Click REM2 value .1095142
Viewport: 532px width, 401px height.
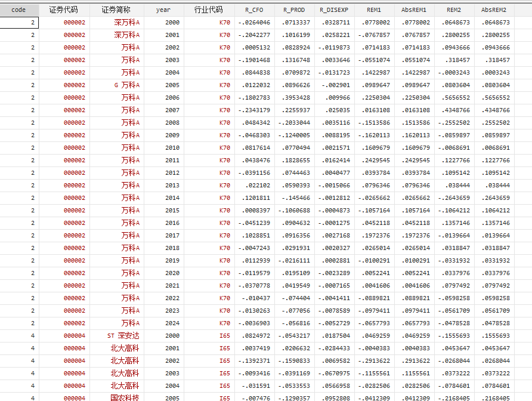pyautogui.click(x=456, y=173)
